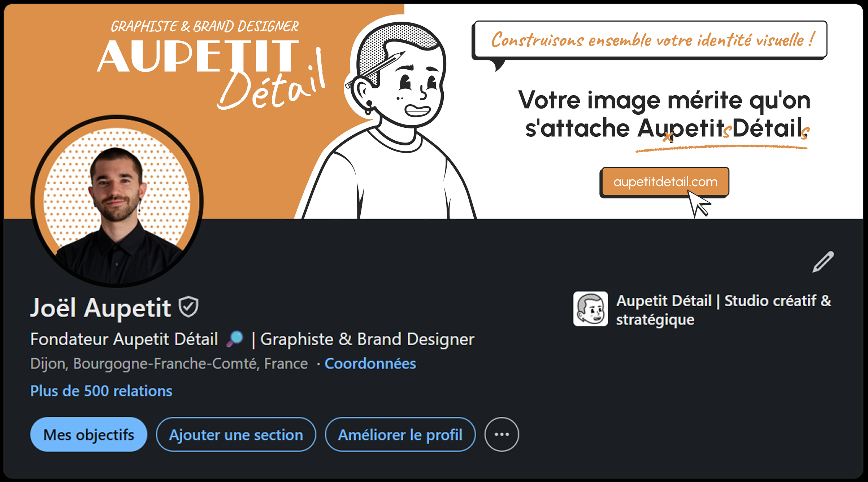Open the three-dots more actions menu
The height and width of the screenshot is (482, 868).
pyautogui.click(x=502, y=434)
